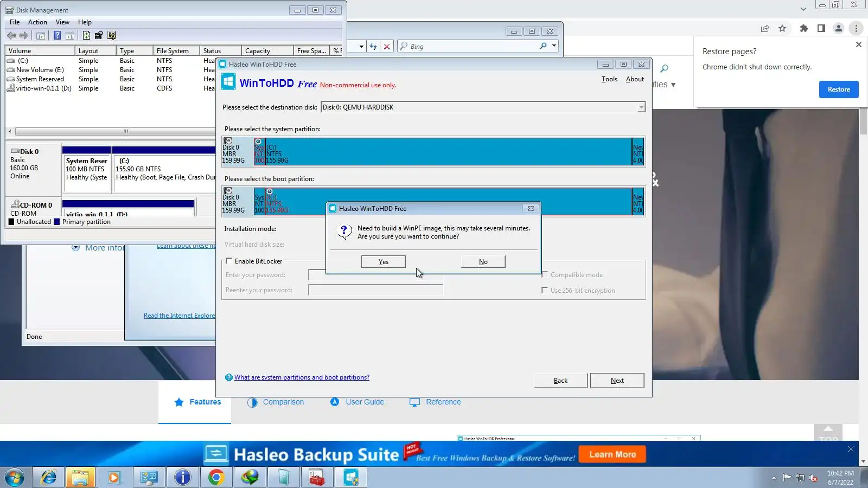Open the Chrome extensions puzzle icon
The image size is (868, 488).
pyautogui.click(x=804, y=29)
